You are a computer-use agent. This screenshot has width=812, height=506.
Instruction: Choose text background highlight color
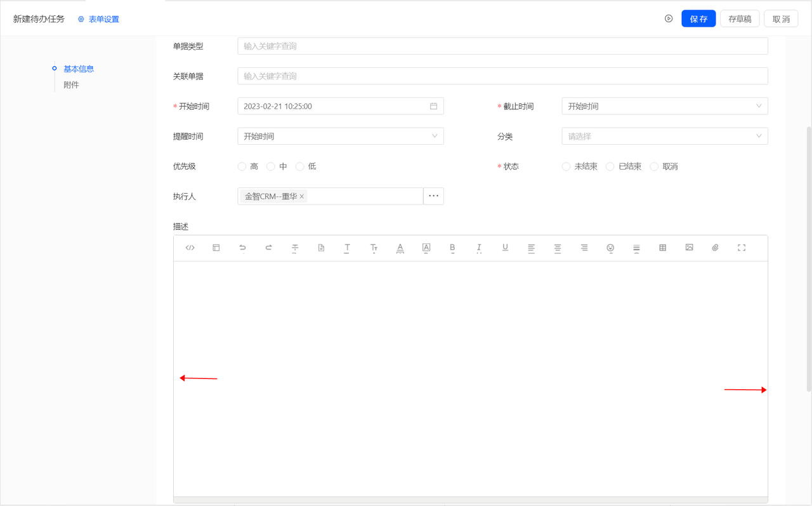click(x=426, y=248)
